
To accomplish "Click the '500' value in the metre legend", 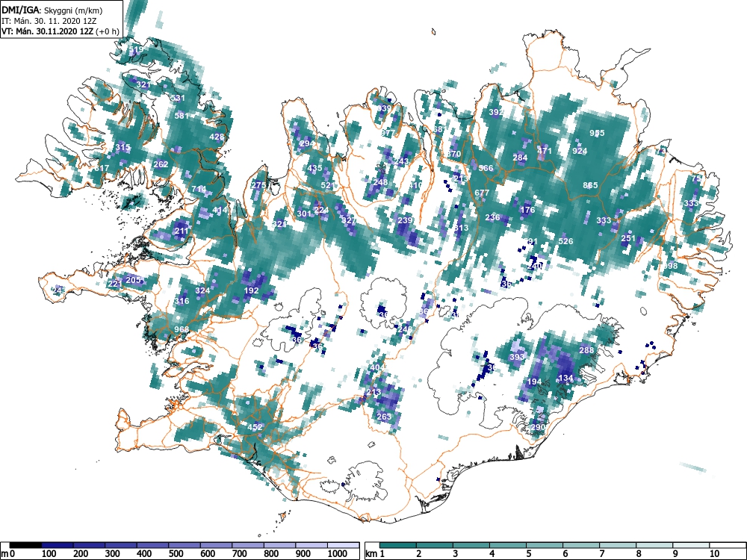I will 176,554.
